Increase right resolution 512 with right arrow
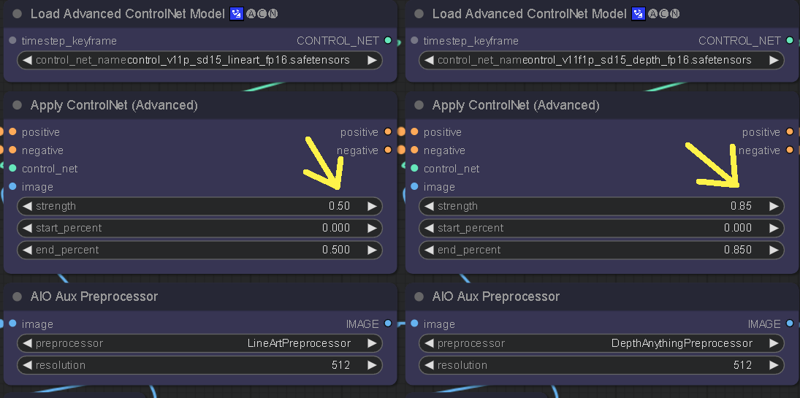The width and height of the screenshot is (800, 398). (x=774, y=365)
